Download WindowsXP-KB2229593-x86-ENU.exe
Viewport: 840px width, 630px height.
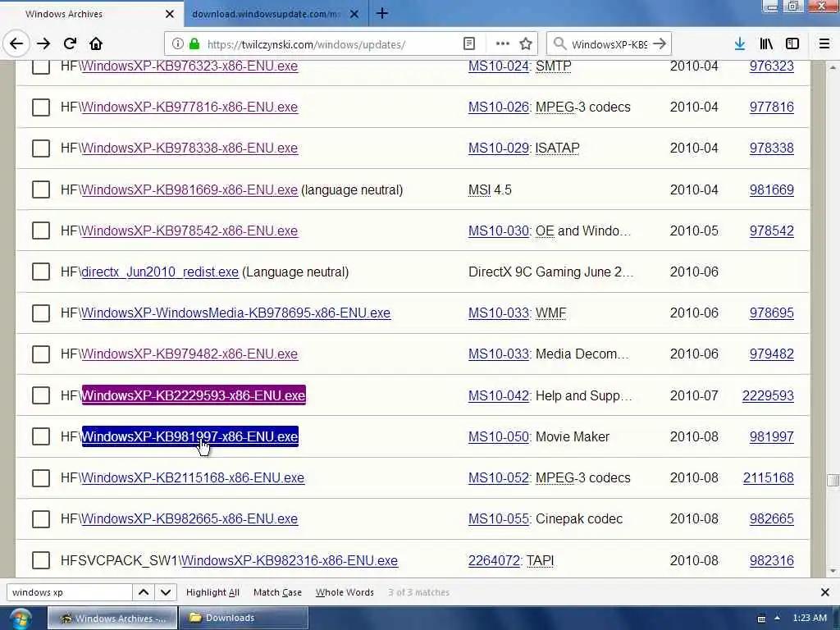tap(194, 395)
